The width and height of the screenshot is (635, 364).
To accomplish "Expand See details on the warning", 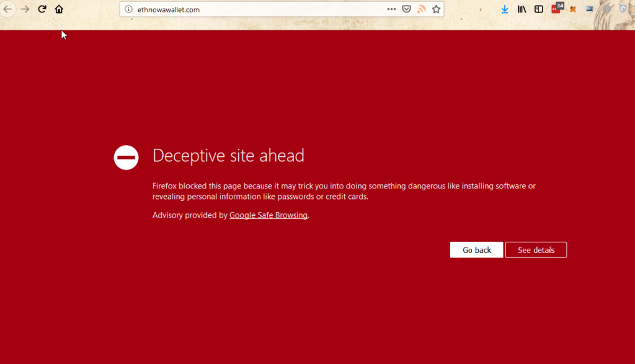I will pyautogui.click(x=536, y=250).
